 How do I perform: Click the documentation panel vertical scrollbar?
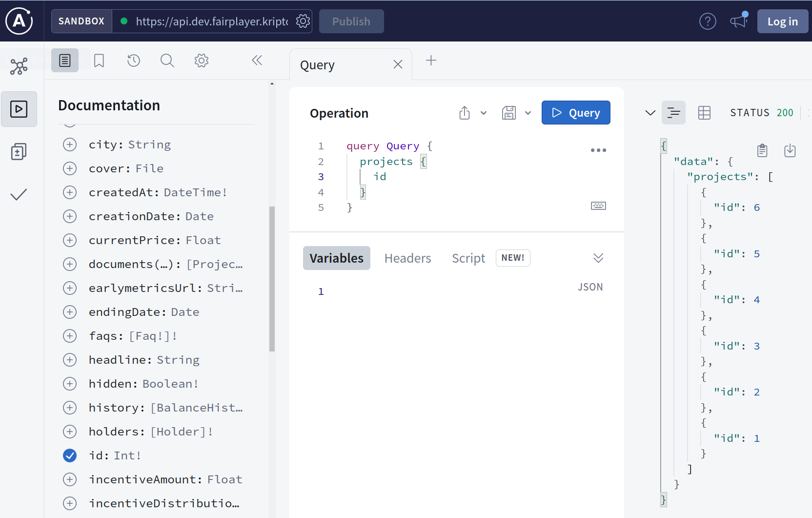[x=272, y=278]
